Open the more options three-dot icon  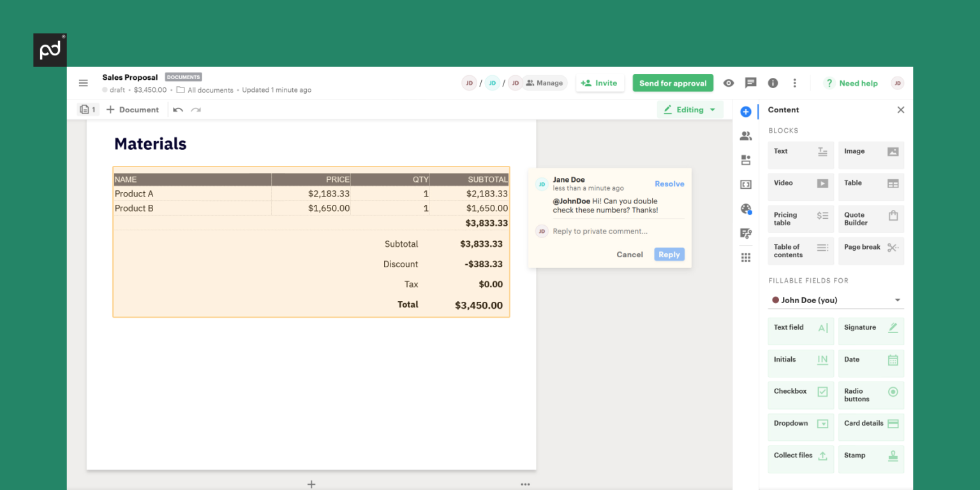(x=794, y=83)
